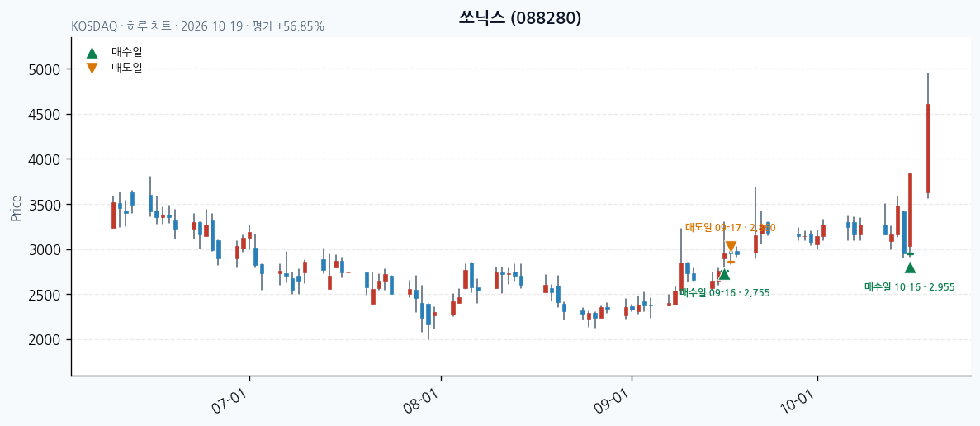The height and width of the screenshot is (426, 980).
Task: Click the legend label 매수일
Action: tap(127, 53)
